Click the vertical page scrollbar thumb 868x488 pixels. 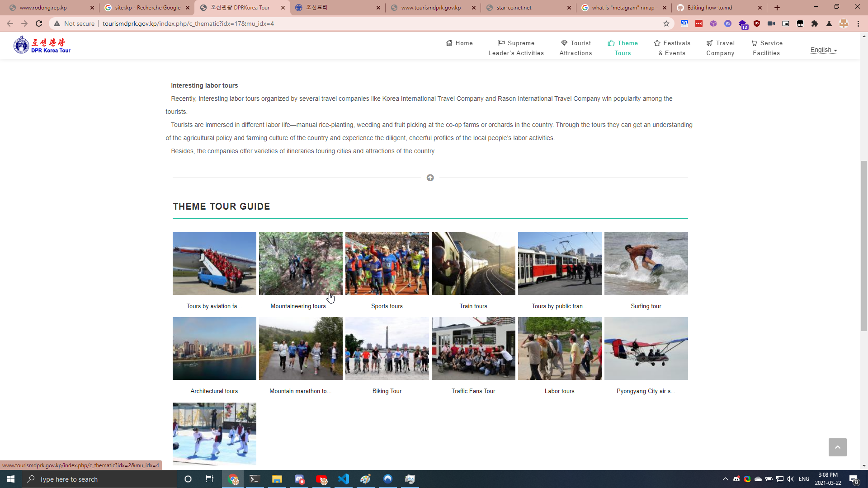tap(864, 246)
